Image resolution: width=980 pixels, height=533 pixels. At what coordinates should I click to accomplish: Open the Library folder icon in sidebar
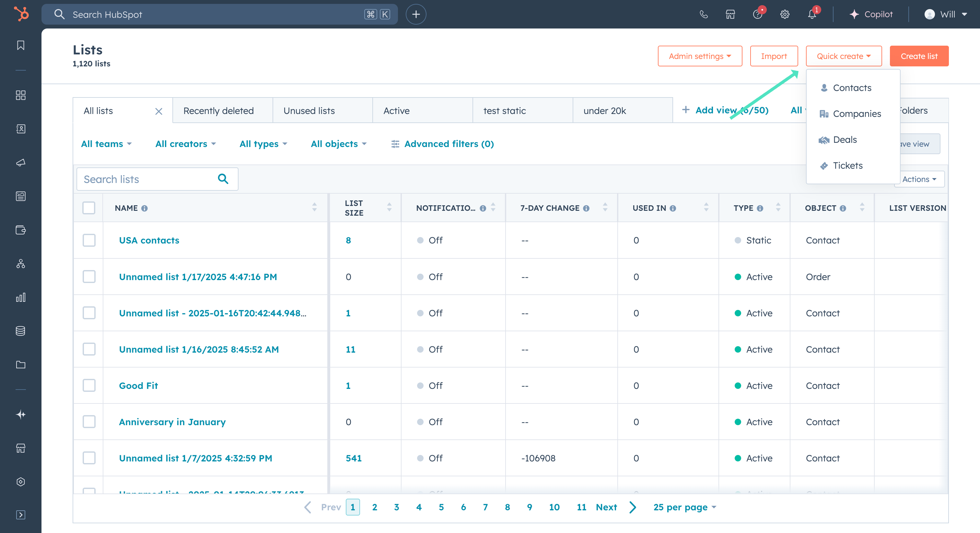point(20,365)
